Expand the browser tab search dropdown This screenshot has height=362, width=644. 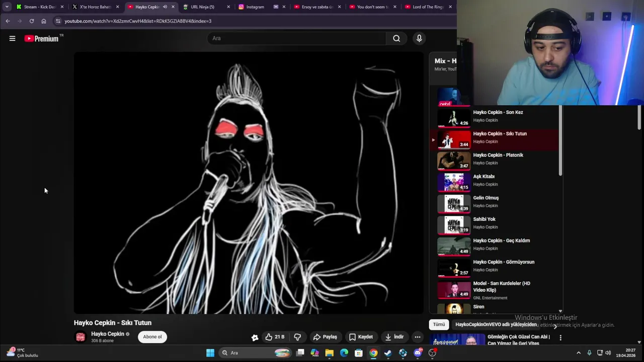pos(7,7)
